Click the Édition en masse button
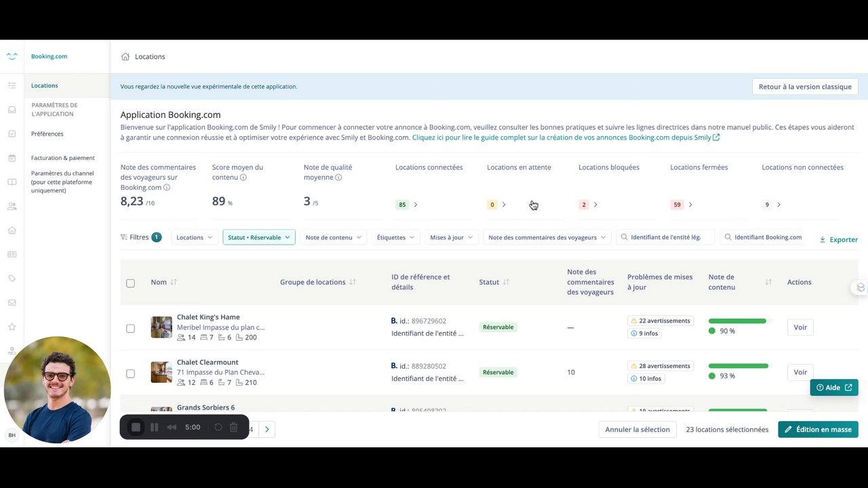Viewport: 868px width, 488px height. 818,429
